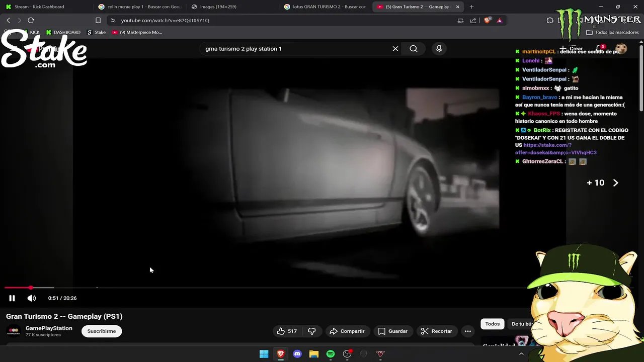Open the Stake bookmark

96,32
